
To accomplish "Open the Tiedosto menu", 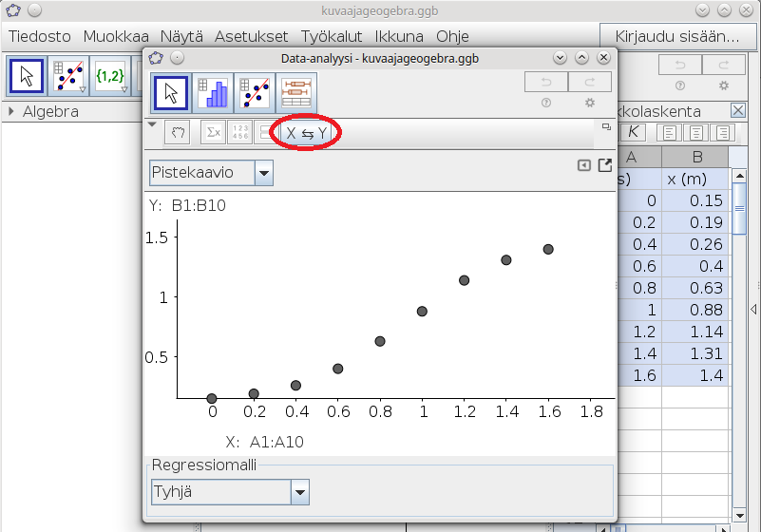I will (x=41, y=37).
